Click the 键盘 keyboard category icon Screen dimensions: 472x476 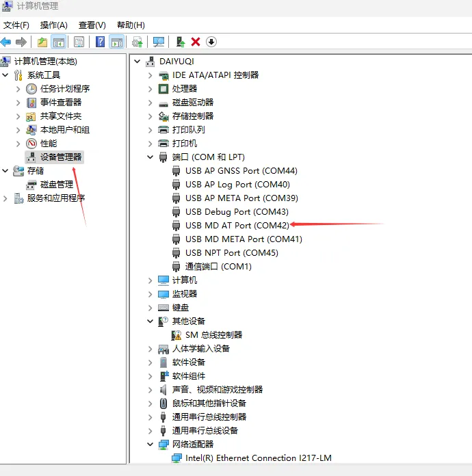coord(163,308)
